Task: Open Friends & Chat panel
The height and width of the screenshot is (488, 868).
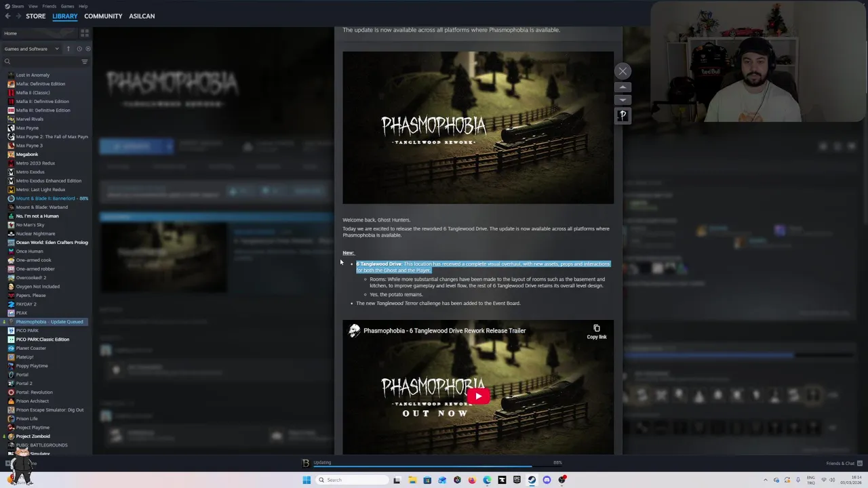Action: point(844,464)
